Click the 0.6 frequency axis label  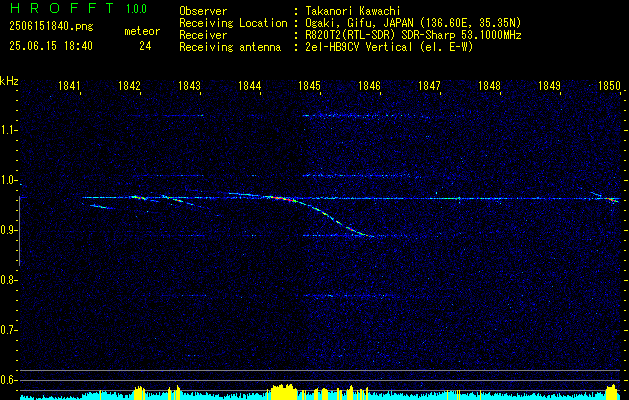(8, 380)
